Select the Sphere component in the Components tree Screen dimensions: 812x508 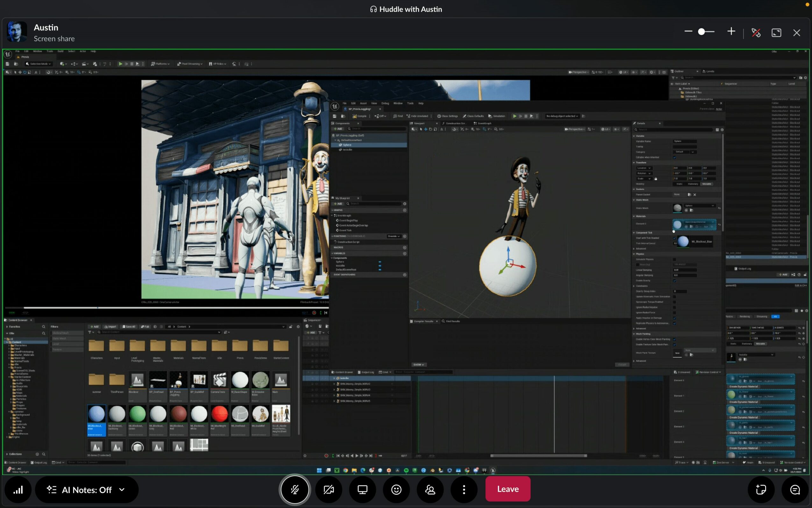click(347, 145)
